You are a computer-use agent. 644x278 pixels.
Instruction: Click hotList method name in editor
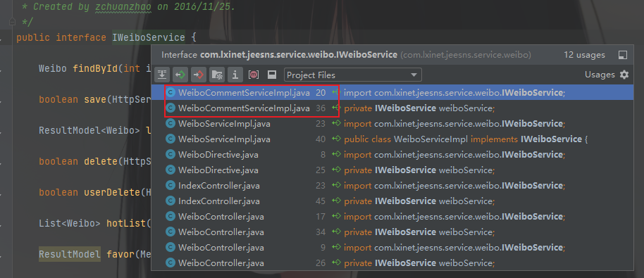(x=126, y=224)
